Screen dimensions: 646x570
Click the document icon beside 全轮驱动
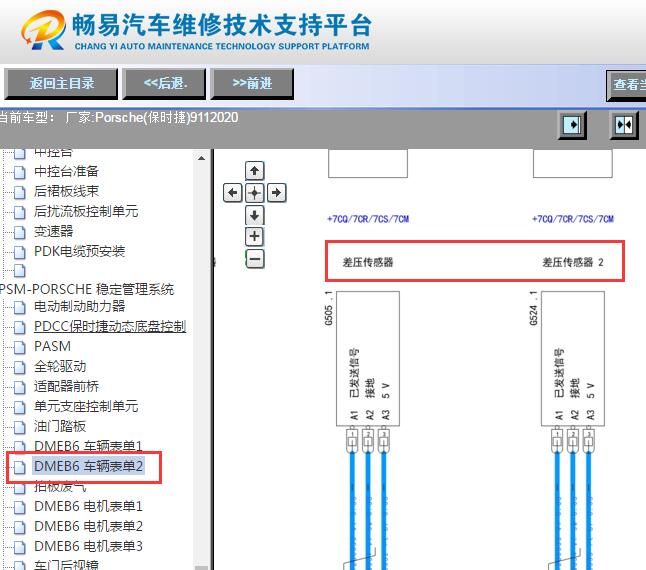pos(19,367)
